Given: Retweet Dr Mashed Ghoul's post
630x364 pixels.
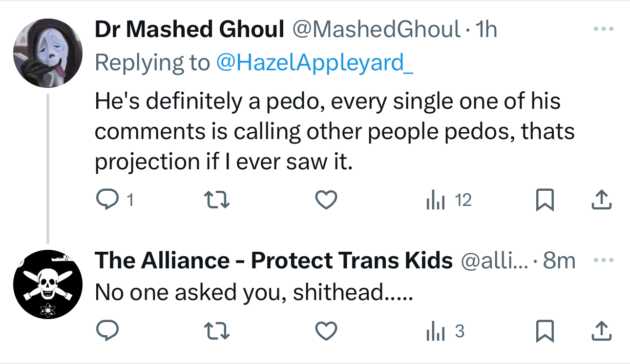Looking at the screenshot, I should [x=216, y=200].
